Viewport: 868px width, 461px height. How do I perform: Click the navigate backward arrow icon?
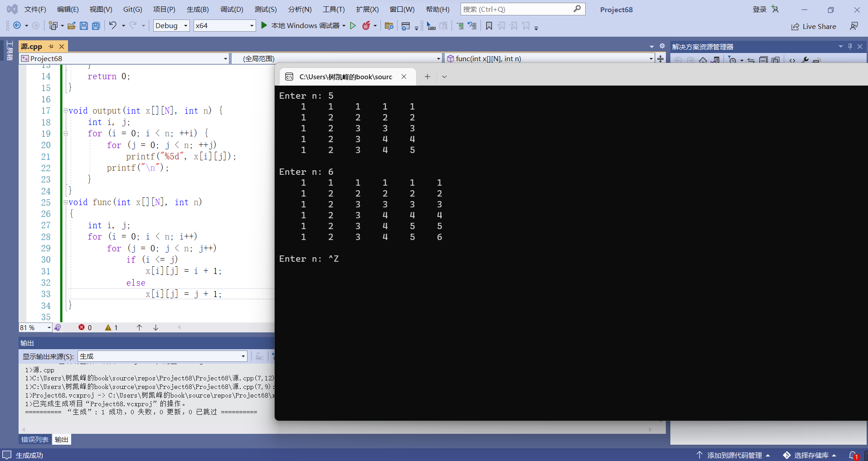(x=17, y=26)
